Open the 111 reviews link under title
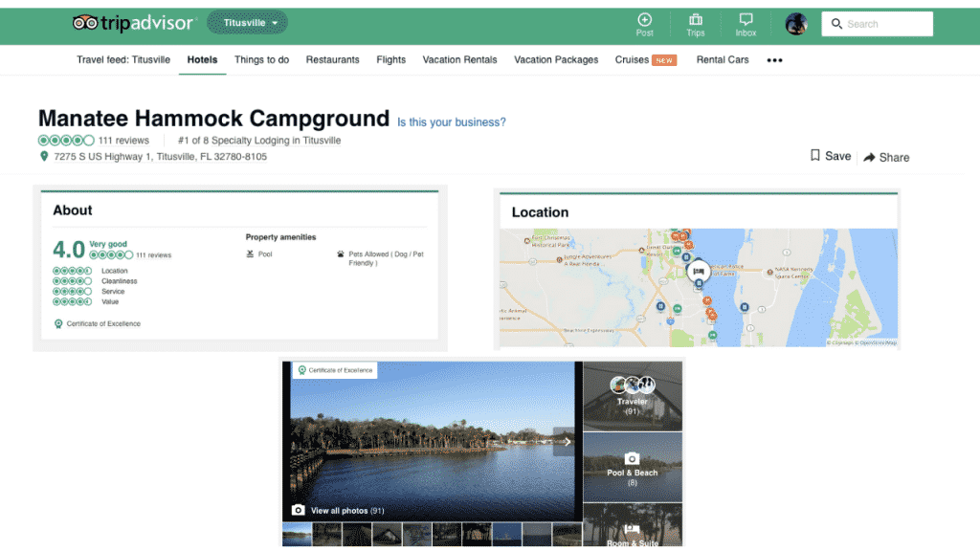 click(123, 141)
